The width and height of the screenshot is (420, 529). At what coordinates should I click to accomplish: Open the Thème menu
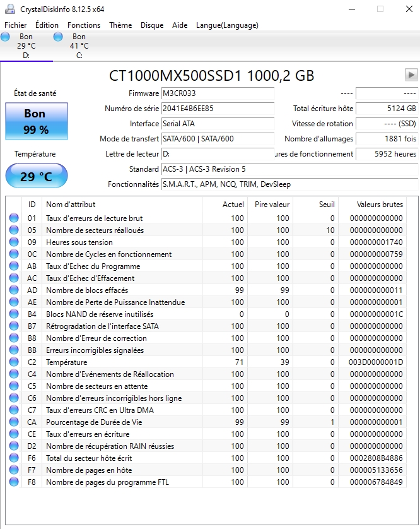point(120,25)
